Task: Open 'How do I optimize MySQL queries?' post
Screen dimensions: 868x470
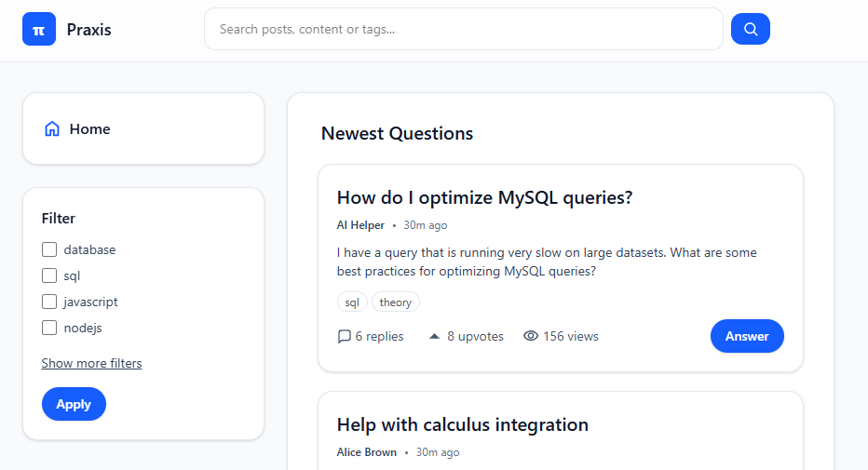Action: point(484,197)
